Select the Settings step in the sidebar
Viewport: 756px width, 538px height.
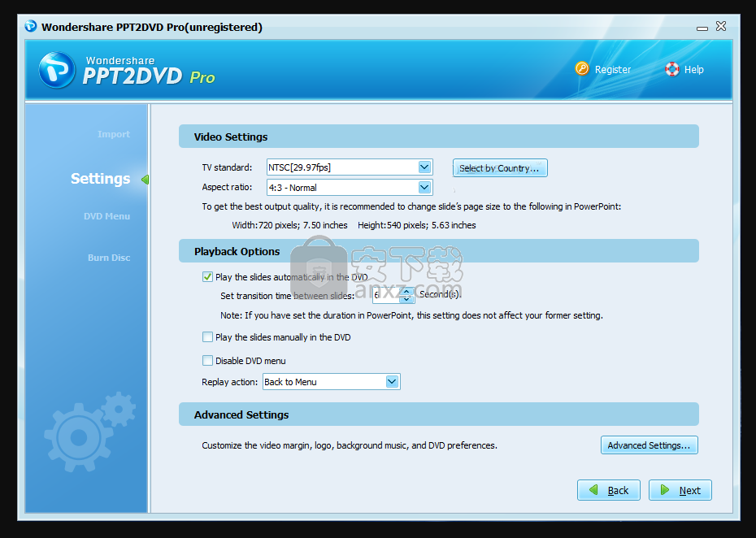100,179
